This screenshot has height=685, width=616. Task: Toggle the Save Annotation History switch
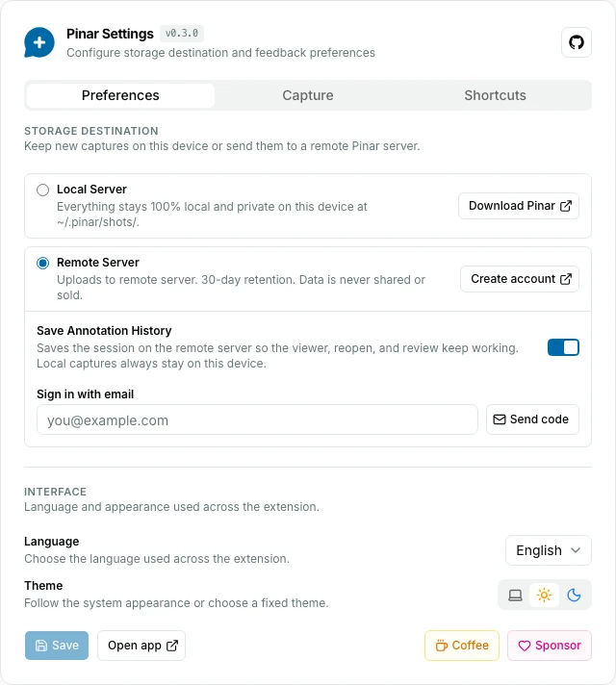563,347
